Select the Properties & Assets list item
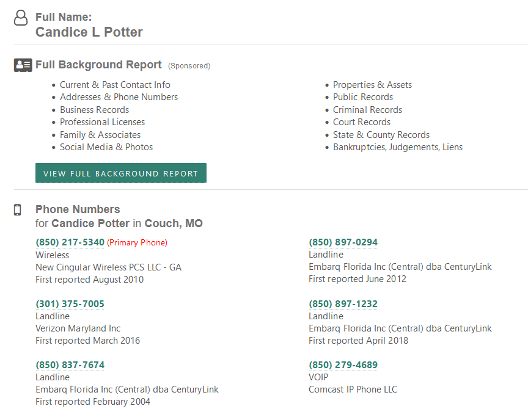The height and width of the screenshot is (420, 528). (372, 85)
